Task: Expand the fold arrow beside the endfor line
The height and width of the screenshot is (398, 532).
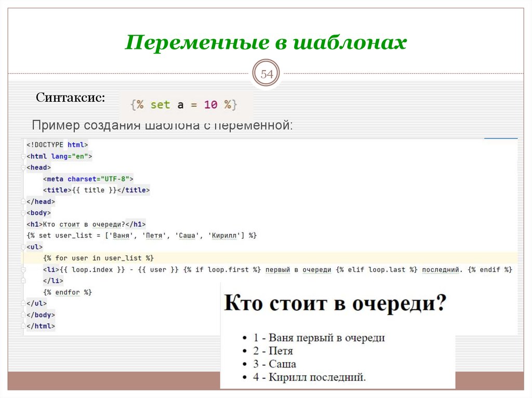Action: point(22,292)
